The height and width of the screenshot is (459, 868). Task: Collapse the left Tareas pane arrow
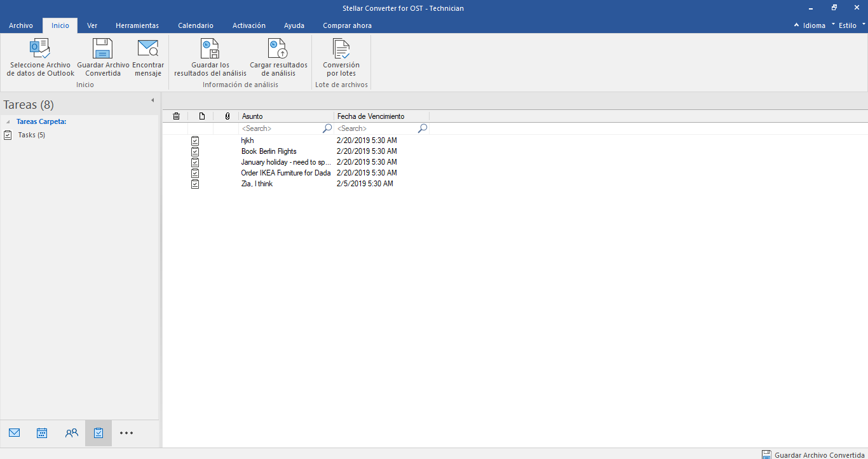coord(153,100)
